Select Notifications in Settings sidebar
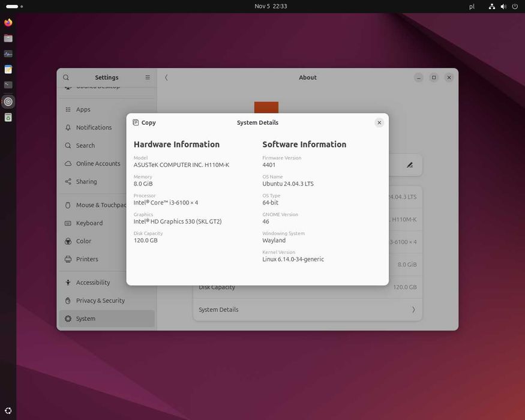525x420 pixels. click(x=94, y=128)
